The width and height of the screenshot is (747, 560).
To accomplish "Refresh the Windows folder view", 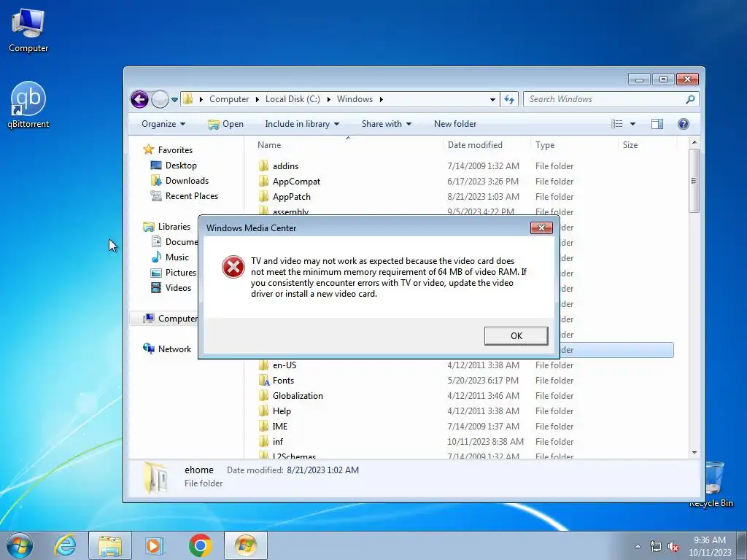I will pos(509,99).
